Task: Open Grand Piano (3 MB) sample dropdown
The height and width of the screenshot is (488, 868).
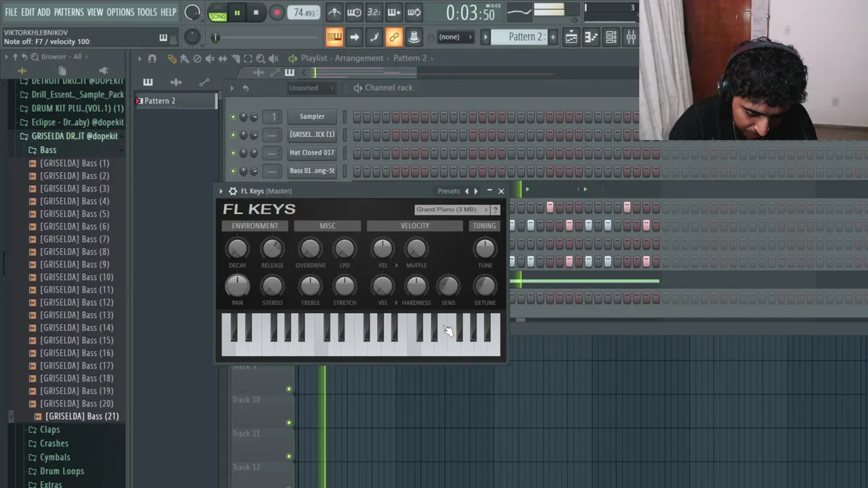Action: click(x=452, y=209)
